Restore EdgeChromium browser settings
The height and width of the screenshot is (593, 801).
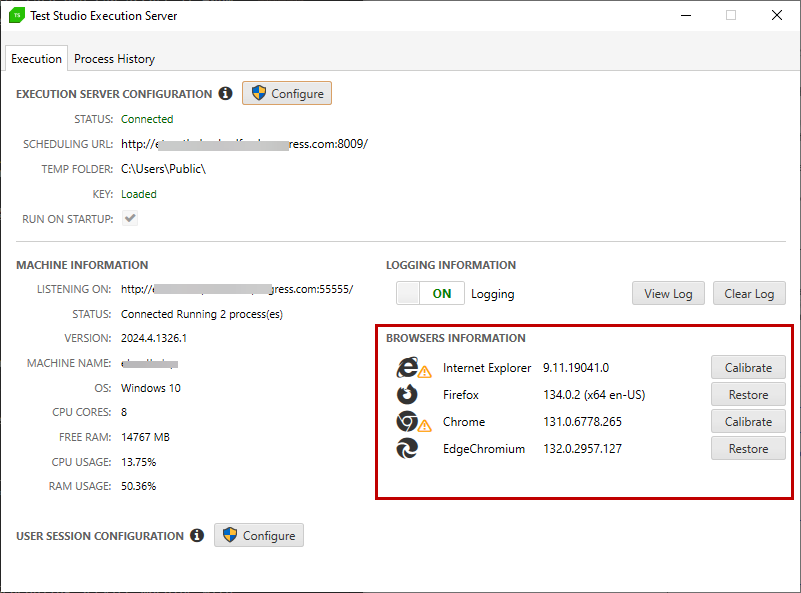click(748, 449)
